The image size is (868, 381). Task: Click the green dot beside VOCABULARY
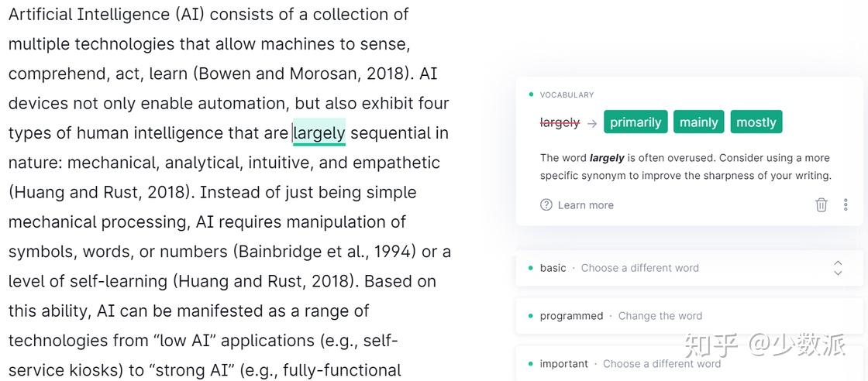coord(531,94)
